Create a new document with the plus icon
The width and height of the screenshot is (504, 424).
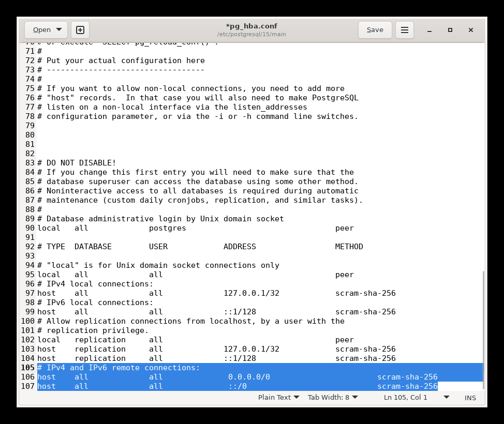80,30
